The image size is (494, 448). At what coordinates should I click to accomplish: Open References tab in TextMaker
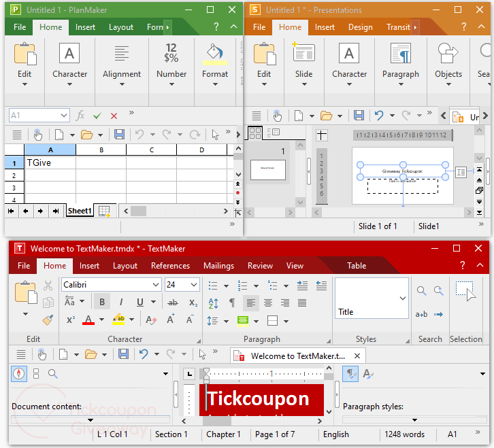pyautogui.click(x=170, y=266)
